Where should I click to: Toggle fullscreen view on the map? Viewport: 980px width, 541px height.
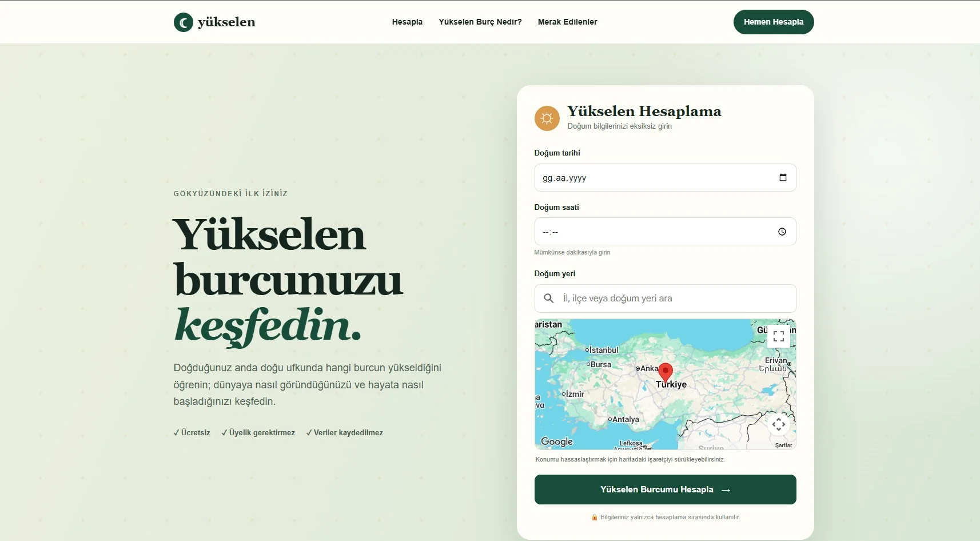(779, 336)
